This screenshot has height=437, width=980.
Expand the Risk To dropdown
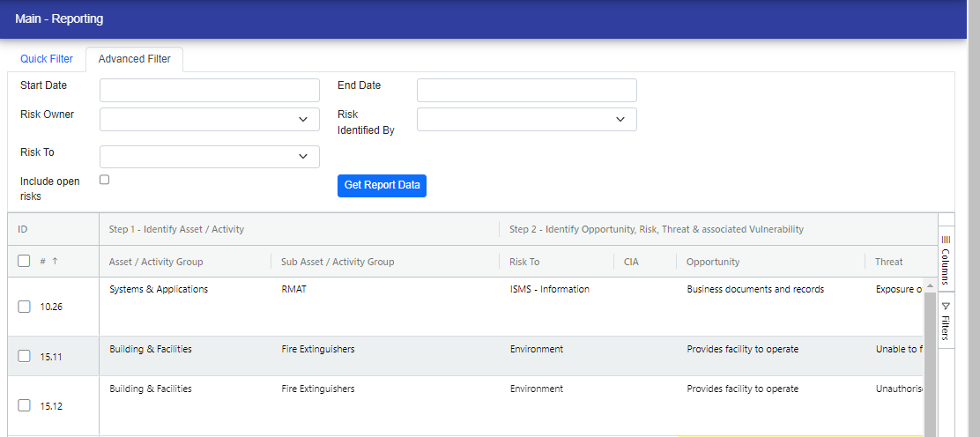click(209, 157)
